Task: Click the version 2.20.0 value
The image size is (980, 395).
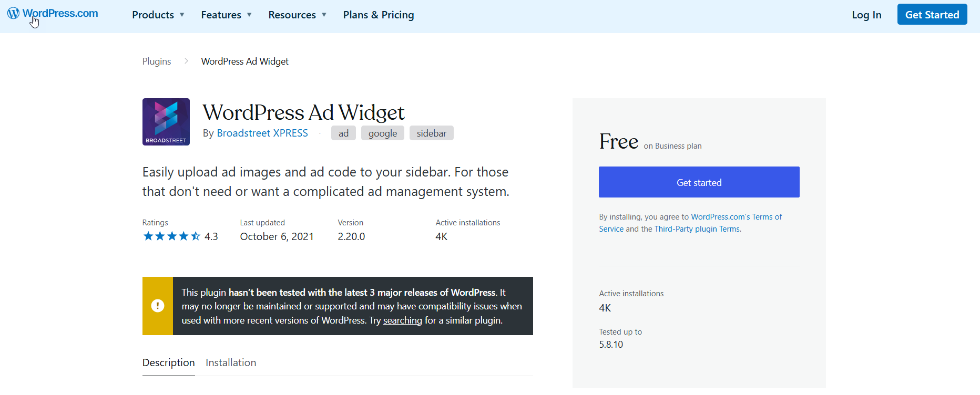Action: click(351, 237)
